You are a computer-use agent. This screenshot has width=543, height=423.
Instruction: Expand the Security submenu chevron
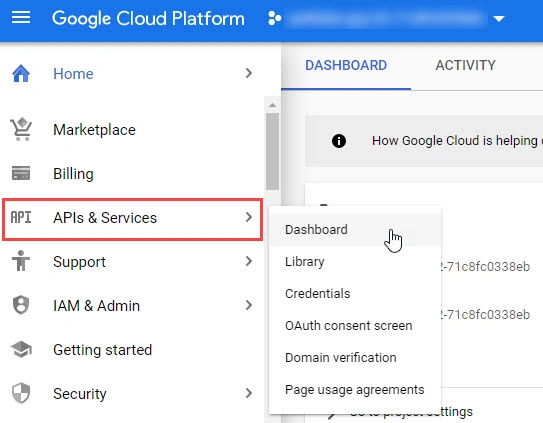point(249,393)
